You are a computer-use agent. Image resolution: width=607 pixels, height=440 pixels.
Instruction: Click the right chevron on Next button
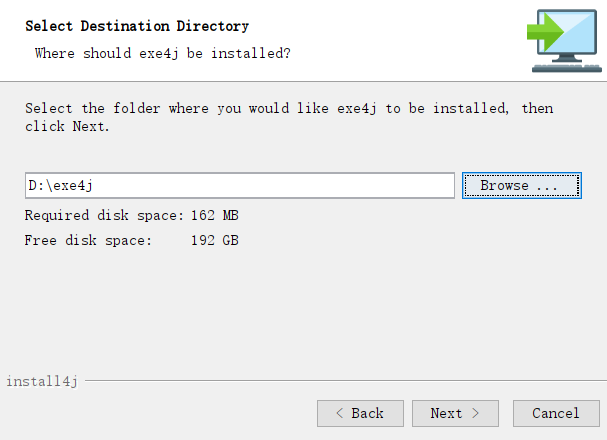coord(475,413)
